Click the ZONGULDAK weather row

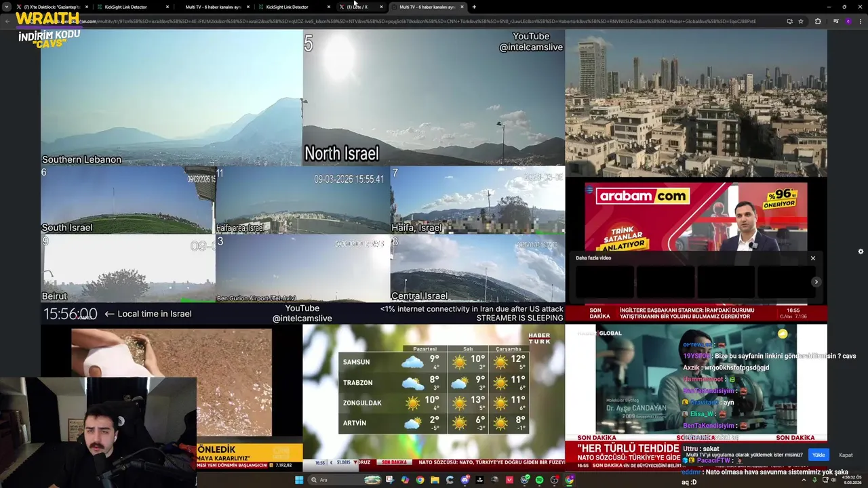coord(433,403)
